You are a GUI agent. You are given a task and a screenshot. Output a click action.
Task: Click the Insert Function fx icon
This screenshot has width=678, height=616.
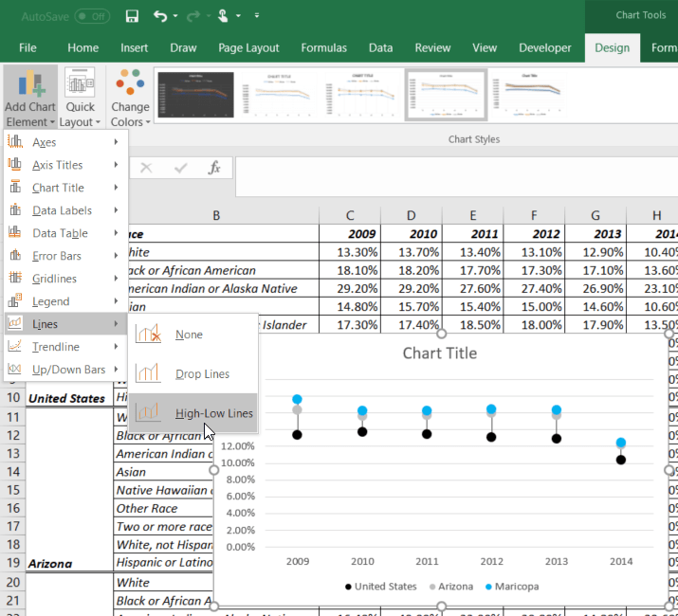point(214,168)
